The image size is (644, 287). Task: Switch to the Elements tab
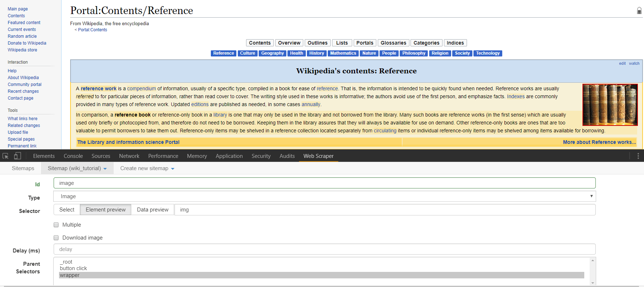(x=44, y=156)
